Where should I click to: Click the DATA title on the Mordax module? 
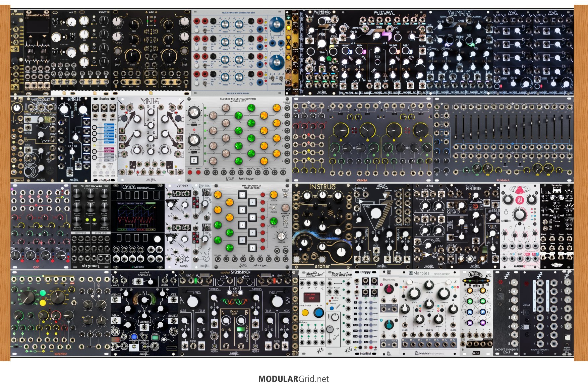pos(128,187)
